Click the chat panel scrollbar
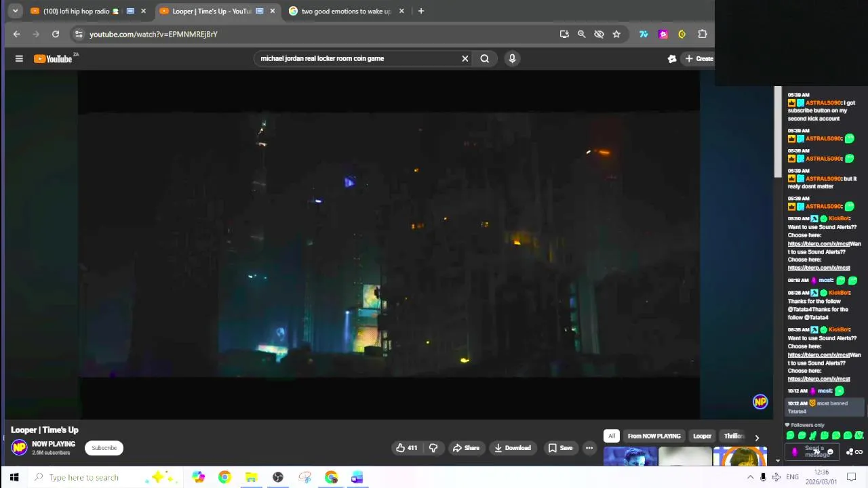This screenshot has height=488, width=868. coord(778,132)
